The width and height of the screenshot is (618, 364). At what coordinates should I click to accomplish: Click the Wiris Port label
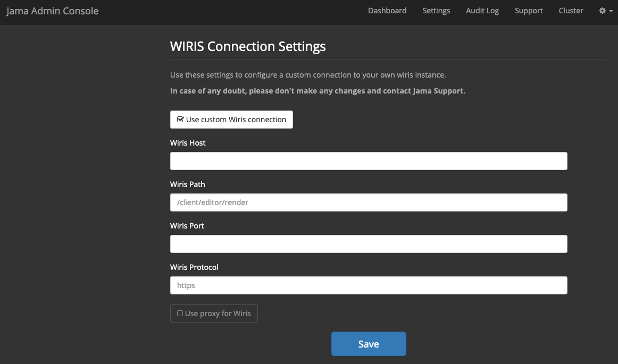(x=187, y=226)
